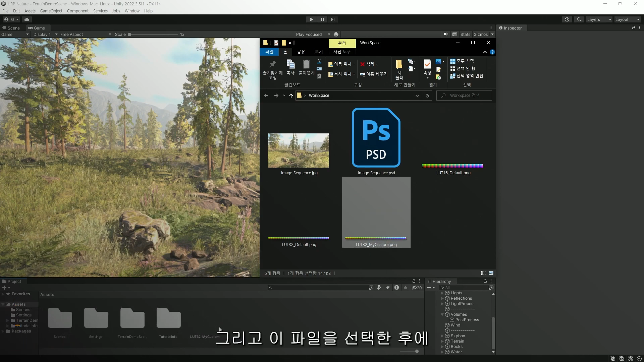Select the LUT16_Default.png file thumbnail
644x362 pixels.
[x=452, y=166]
